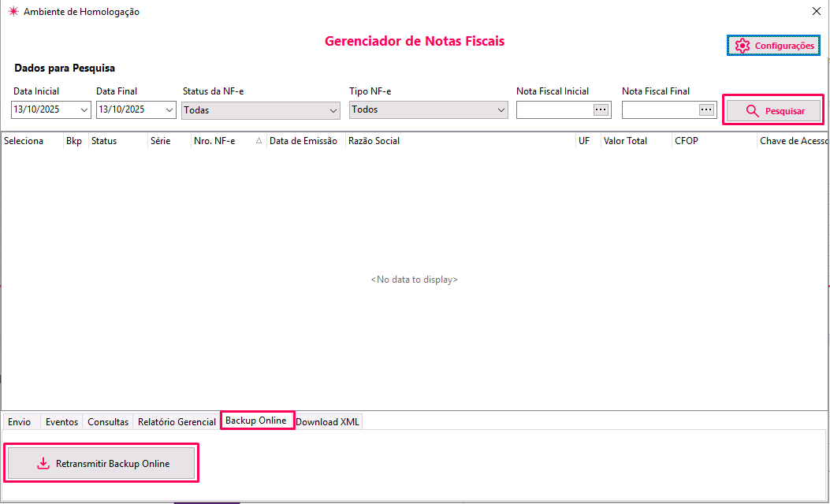Switch to the Envio tab
Viewport: 830px width, 504px height.
(x=20, y=422)
